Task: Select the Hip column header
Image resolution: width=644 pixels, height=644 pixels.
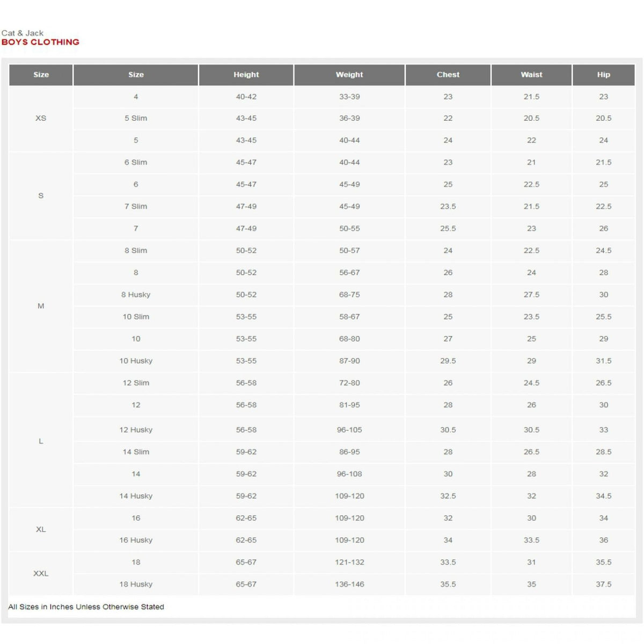Action: point(603,75)
